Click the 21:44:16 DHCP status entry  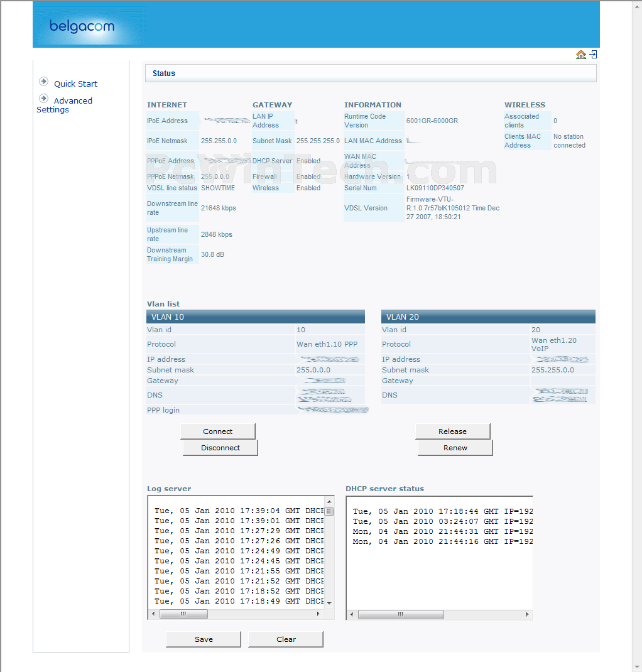[x=443, y=542]
